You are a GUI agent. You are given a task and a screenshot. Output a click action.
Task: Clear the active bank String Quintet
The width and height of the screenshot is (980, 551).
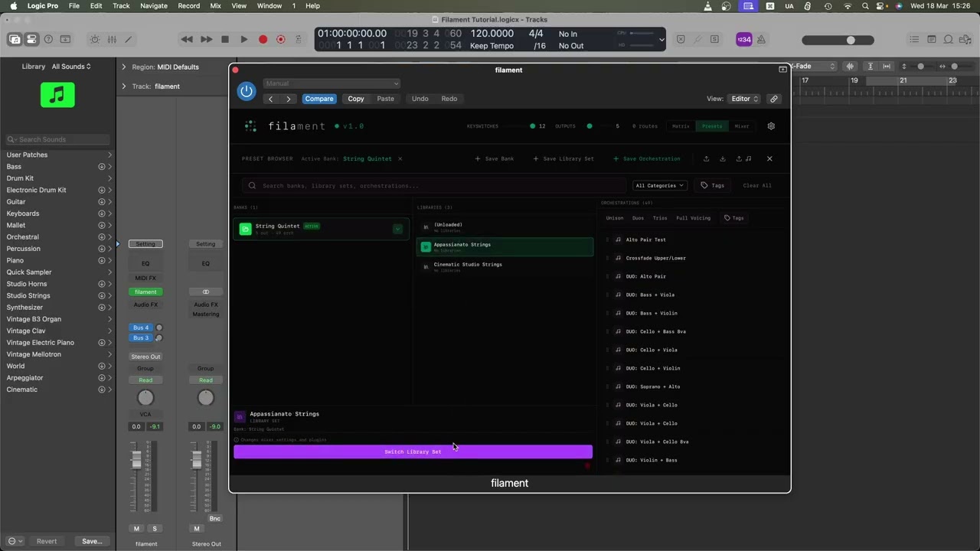click(x=400, y=159)
